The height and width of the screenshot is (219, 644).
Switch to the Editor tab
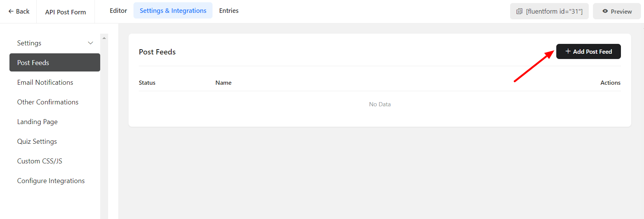118,11
